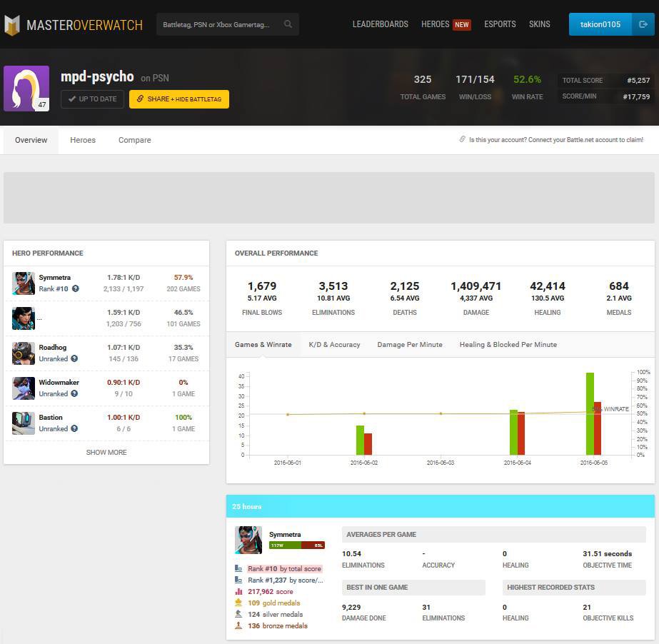Click help icon beside Roadhog Unranked
This screenshot has height=644, width=659.
tap(74, 358)
